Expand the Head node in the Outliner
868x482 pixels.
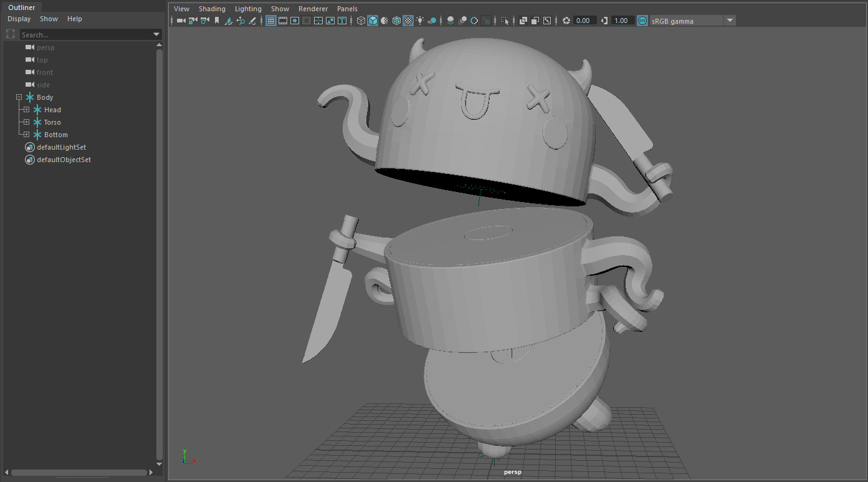[26, 110]
